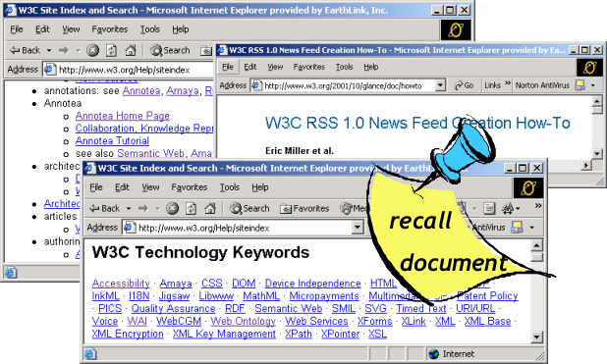
Task: Open the View menu in the RSS How-To window
Action: [x=275, y=68]
